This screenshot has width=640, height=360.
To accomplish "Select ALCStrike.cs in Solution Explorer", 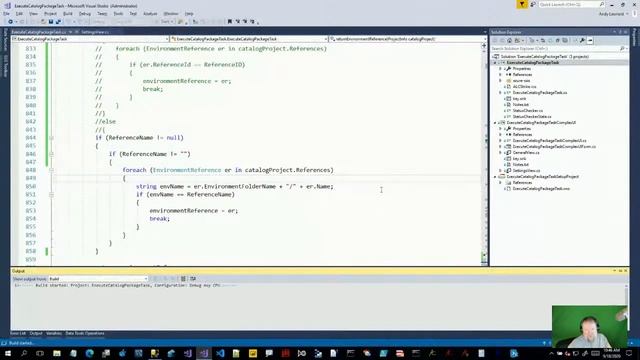I will point(524,87).
